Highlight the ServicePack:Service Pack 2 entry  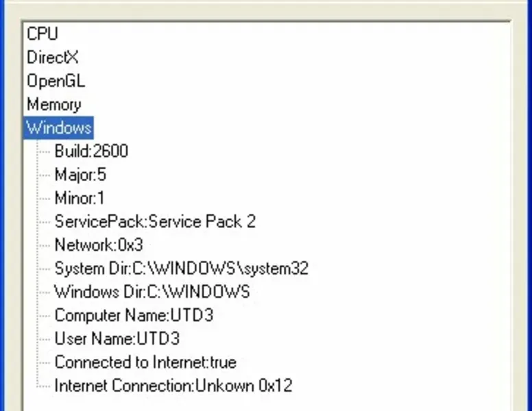click(x=155, y=222)
